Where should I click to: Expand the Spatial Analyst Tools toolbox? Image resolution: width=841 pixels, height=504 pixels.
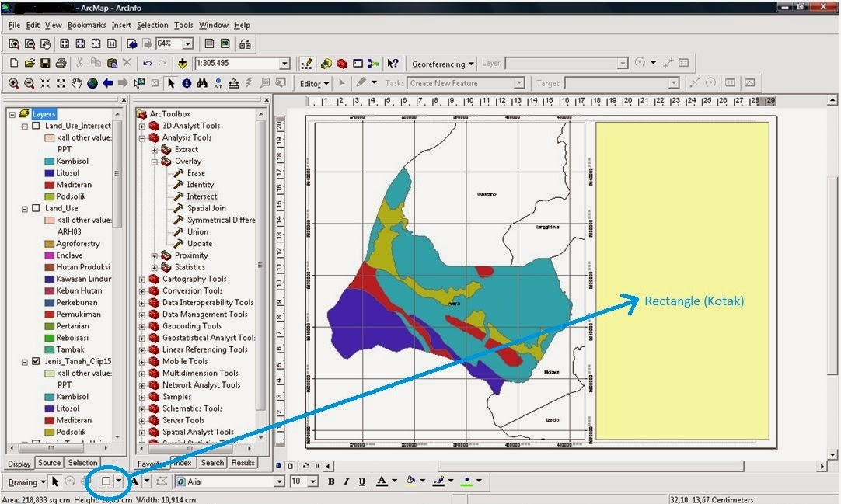[142, 432]
